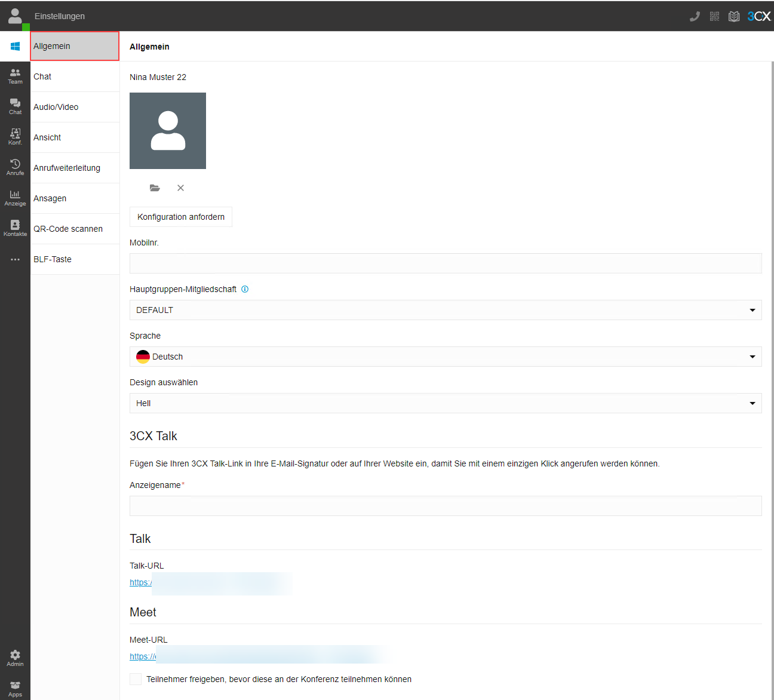Expand the Design auswählen Hell dropdown
The image size is (774, 700).
point(446,403)
